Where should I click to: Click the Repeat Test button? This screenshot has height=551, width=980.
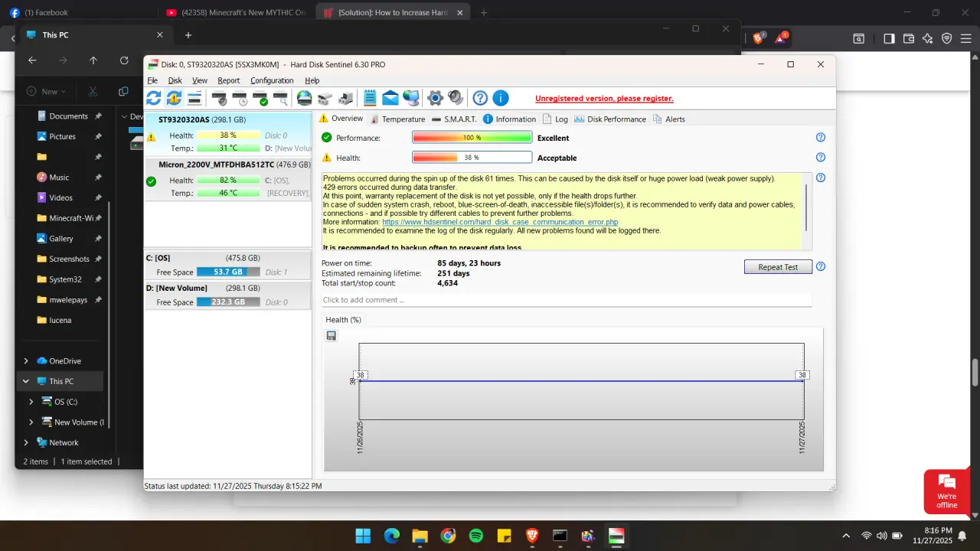tap(778, 267)
